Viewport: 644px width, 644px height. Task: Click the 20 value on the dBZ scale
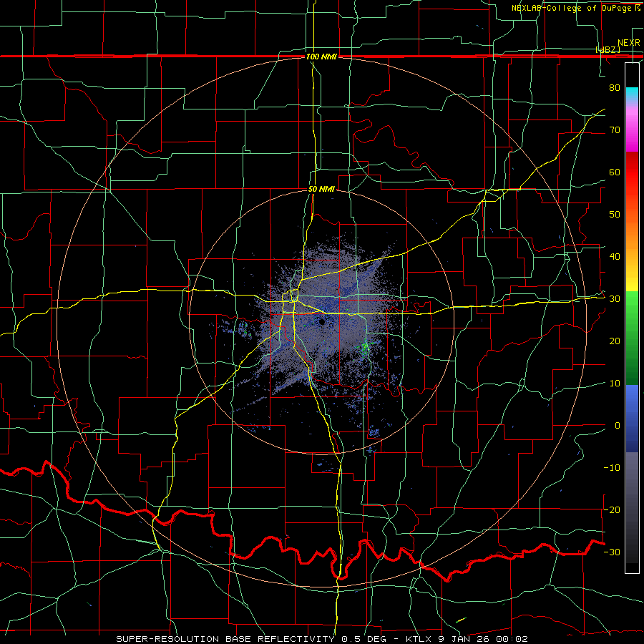615,341
